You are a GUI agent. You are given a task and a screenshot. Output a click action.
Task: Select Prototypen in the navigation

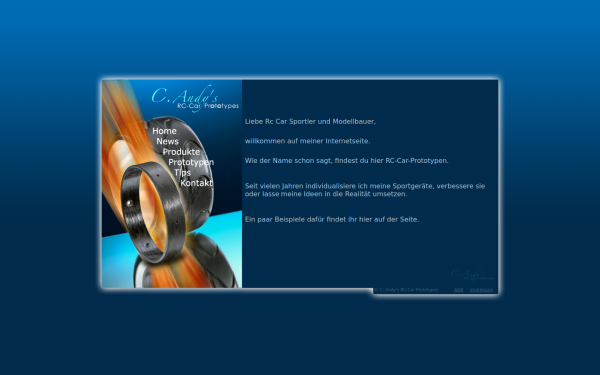coord(191,162)
